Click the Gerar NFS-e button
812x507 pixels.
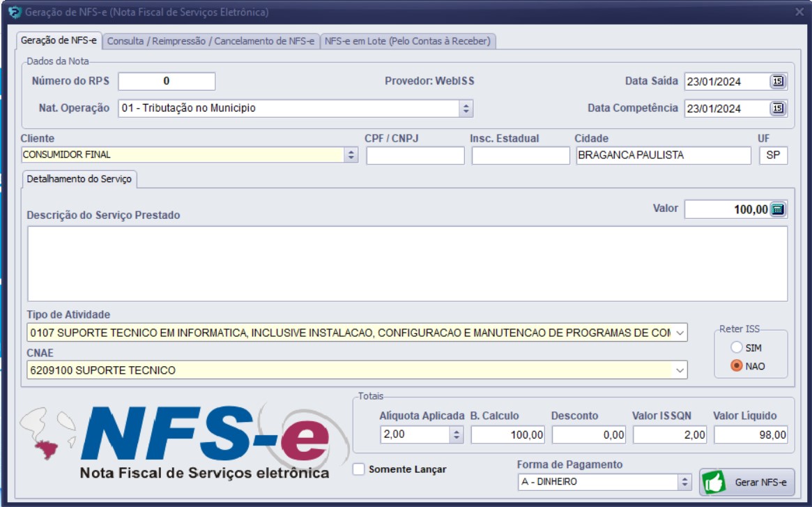click(x=746, y=482)
